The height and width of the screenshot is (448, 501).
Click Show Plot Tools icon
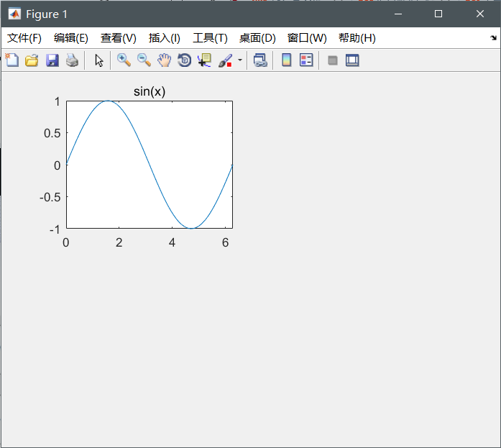point(352,60)
